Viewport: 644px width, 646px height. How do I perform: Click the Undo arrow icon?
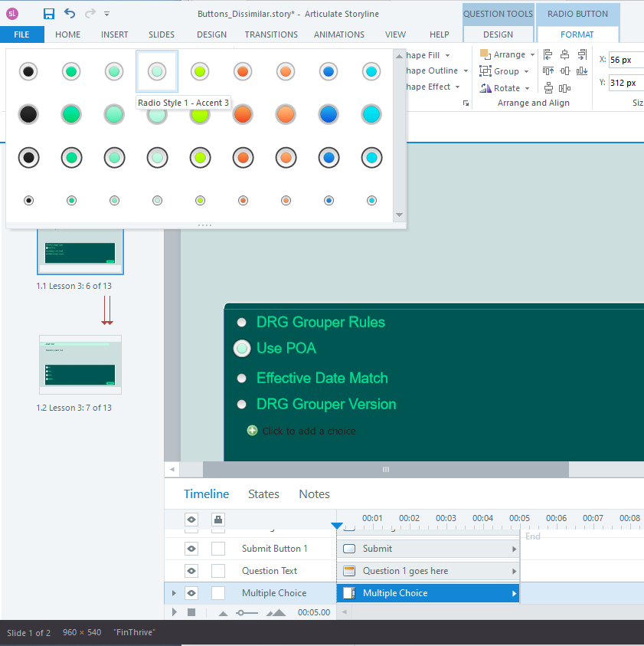(70, 14)
